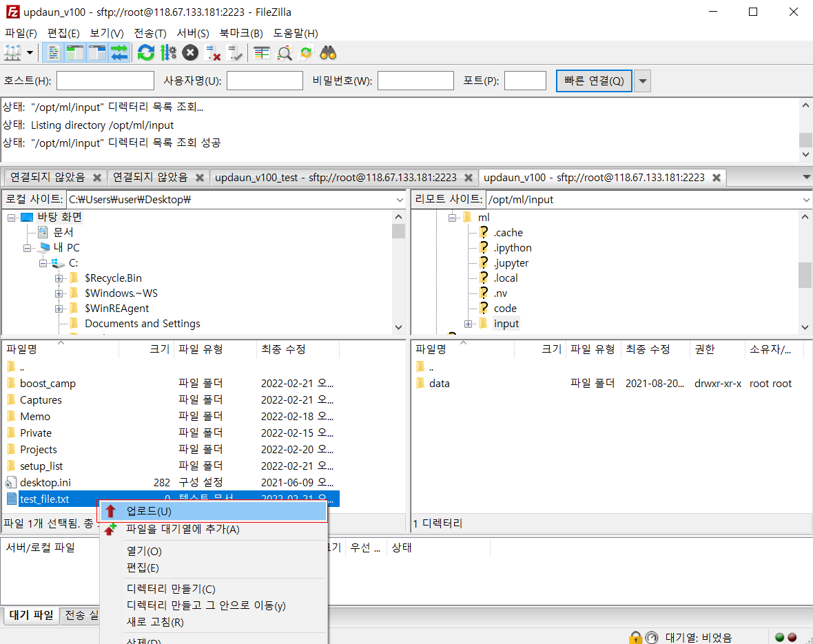Choose 디렉터리 만들기(C) from context menu
This screenshot has width=813, height=644.
tap(213, 589)
